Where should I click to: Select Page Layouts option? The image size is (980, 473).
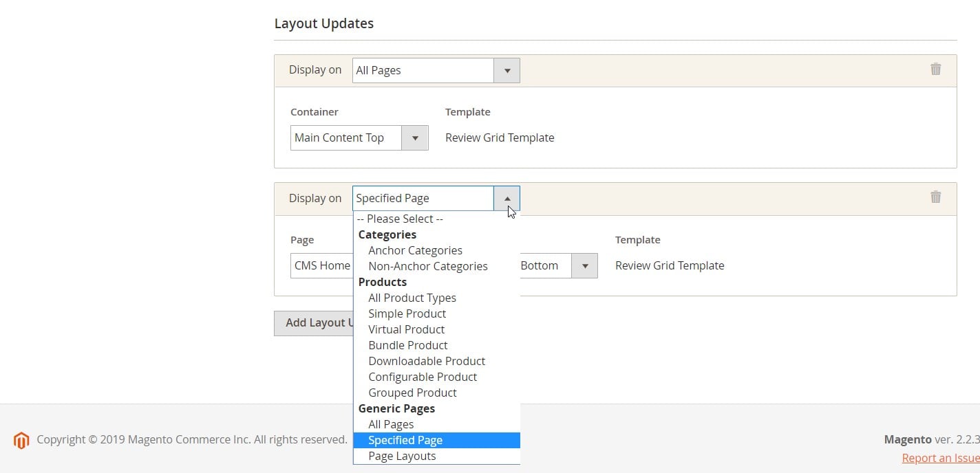(x=436, y=456)
